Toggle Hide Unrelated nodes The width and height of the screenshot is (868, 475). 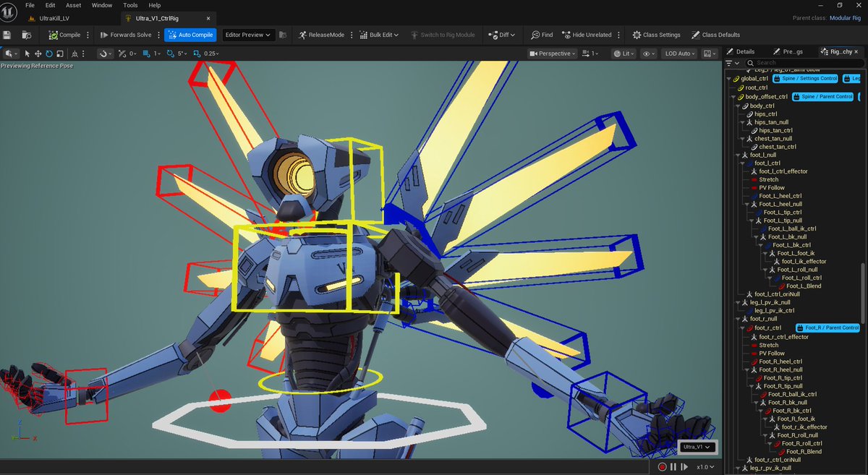(586, 35)
